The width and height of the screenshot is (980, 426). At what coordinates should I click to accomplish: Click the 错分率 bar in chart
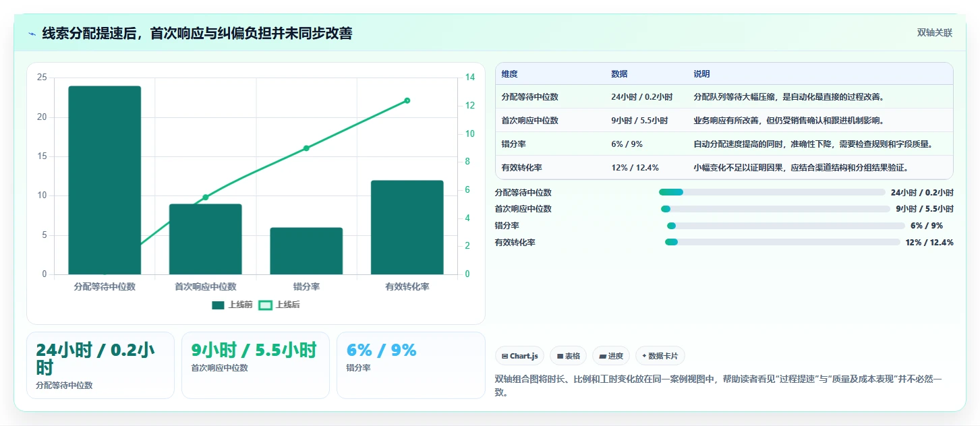click(x=306, y=251)
